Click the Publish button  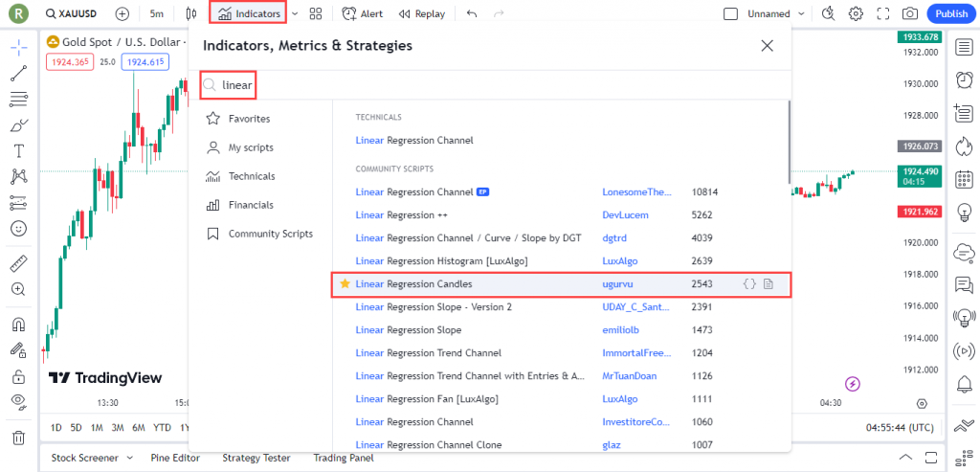point(951,13)
